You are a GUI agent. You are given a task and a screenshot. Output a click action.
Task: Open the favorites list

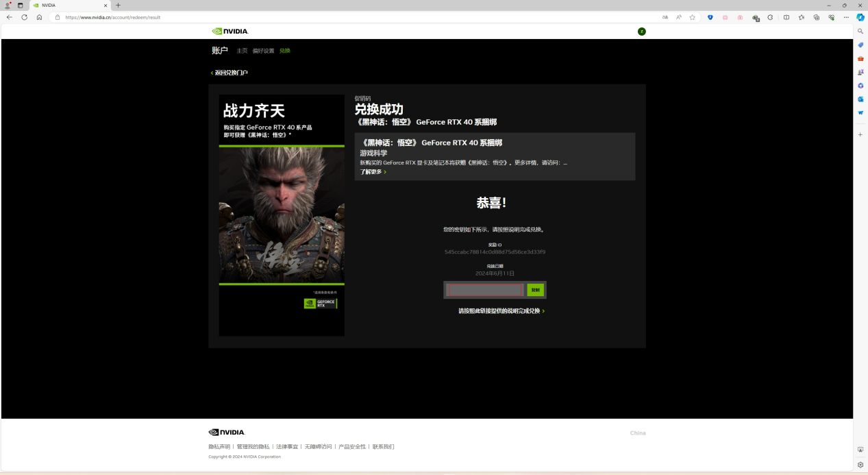point(802,17)
